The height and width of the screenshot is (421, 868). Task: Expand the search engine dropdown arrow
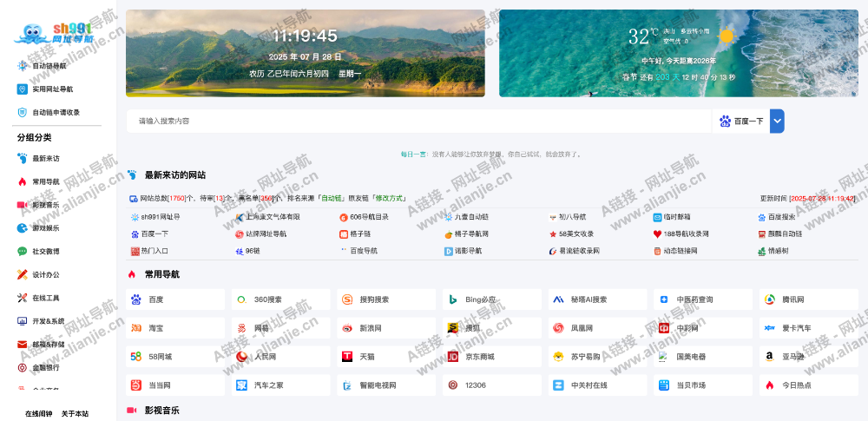(x=777, y=122)
